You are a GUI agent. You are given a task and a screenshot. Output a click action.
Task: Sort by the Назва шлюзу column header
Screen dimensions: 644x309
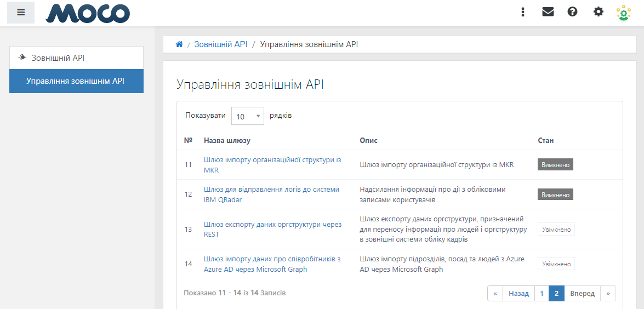[227, 141]
